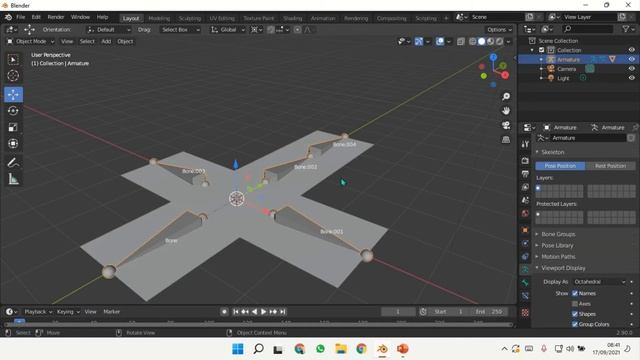The width and height of the screenshot is (640, 360).
Task: Open the Output properties tab
Action: (x=525, y=174)
